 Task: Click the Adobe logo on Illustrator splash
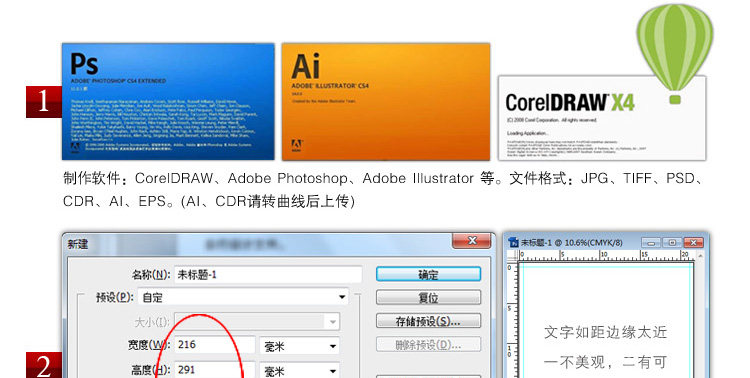(297, 146)
